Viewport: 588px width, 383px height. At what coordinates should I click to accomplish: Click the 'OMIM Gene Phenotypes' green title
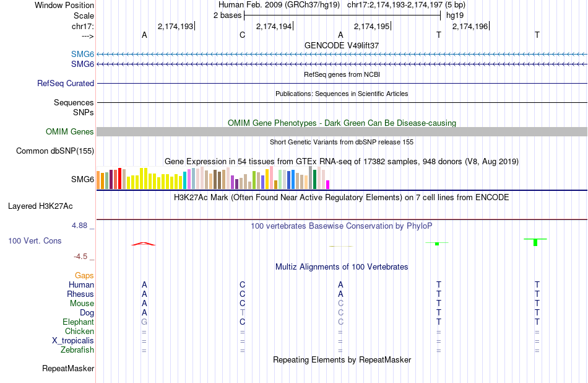tap(342, 123)
